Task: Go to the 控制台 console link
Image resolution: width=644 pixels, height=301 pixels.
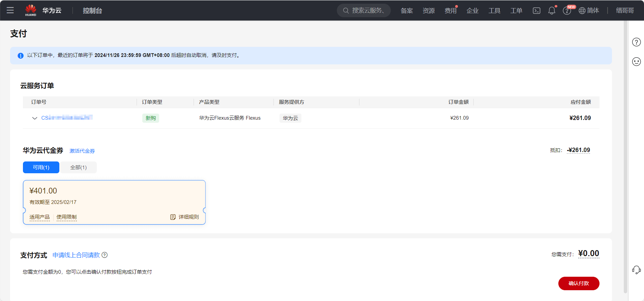Action: [92, 11]
